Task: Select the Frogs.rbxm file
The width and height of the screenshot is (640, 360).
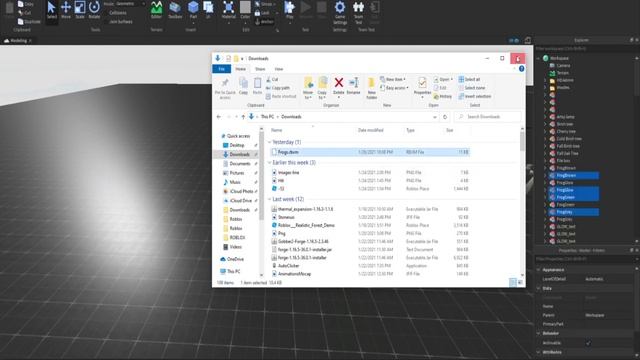Action: coord(370,152)
